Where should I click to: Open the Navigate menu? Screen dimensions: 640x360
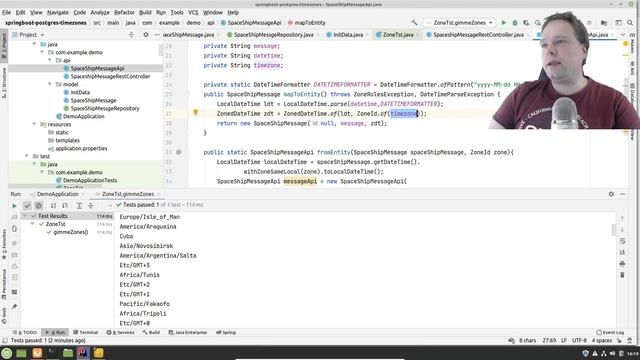[x=58, y=13]
